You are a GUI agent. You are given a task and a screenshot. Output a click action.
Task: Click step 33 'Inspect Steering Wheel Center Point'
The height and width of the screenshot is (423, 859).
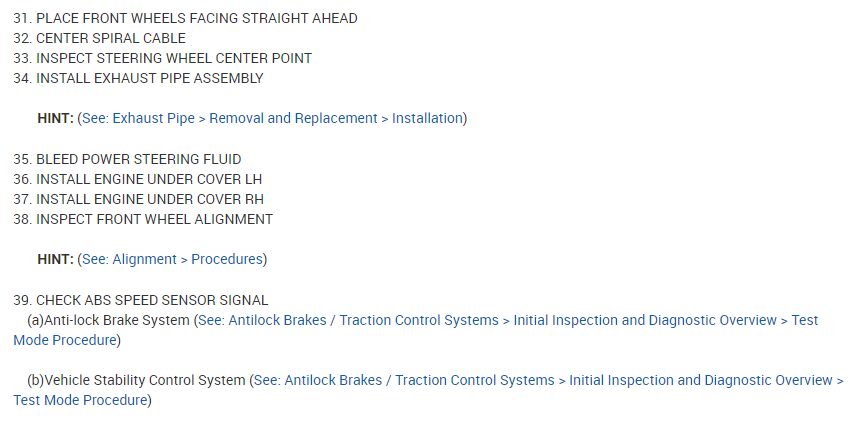point(162,58)
